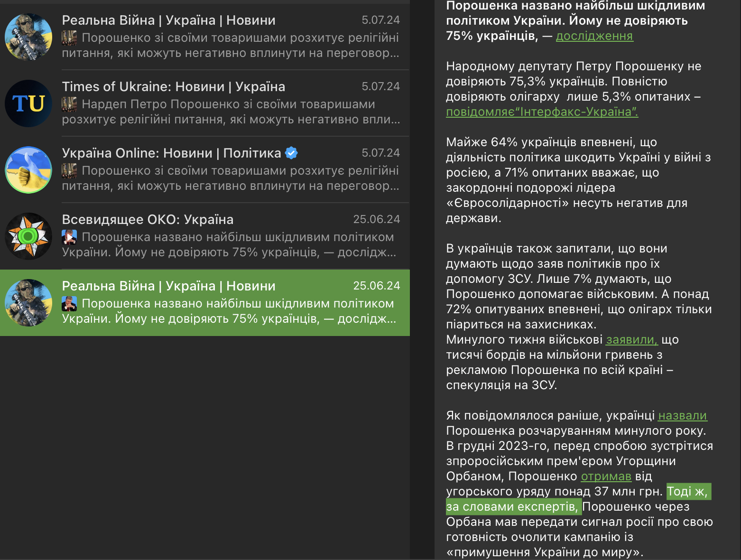Select the Всевидящее ОКО: Україна result title
This screenshot has width=741, height=560.
coord(148,220)
